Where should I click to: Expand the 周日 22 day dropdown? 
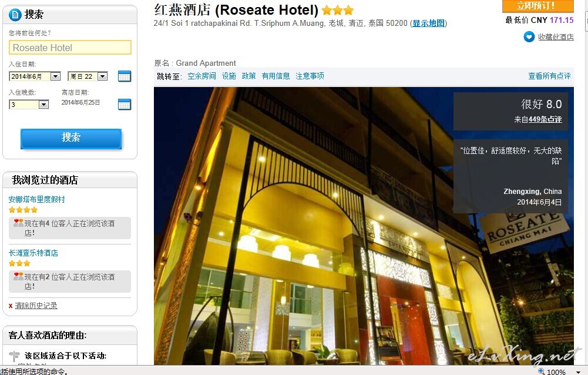(102, 76)
